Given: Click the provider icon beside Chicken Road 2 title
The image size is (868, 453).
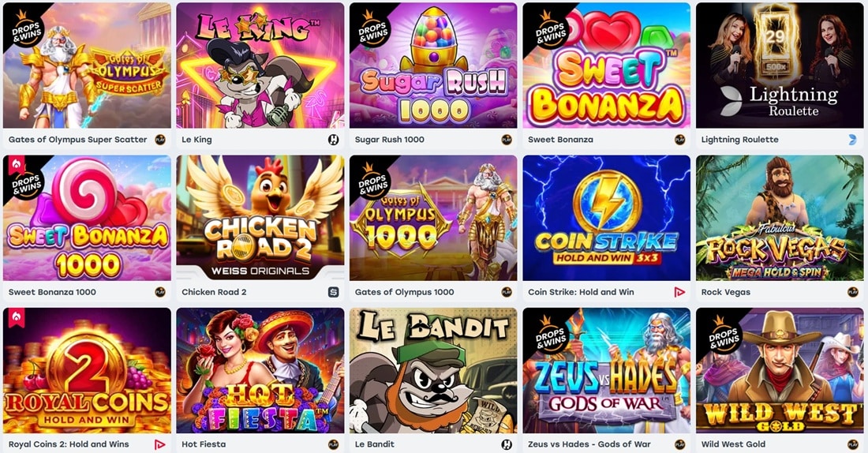Looking at the screenshot, I should (x=333, y=292).
